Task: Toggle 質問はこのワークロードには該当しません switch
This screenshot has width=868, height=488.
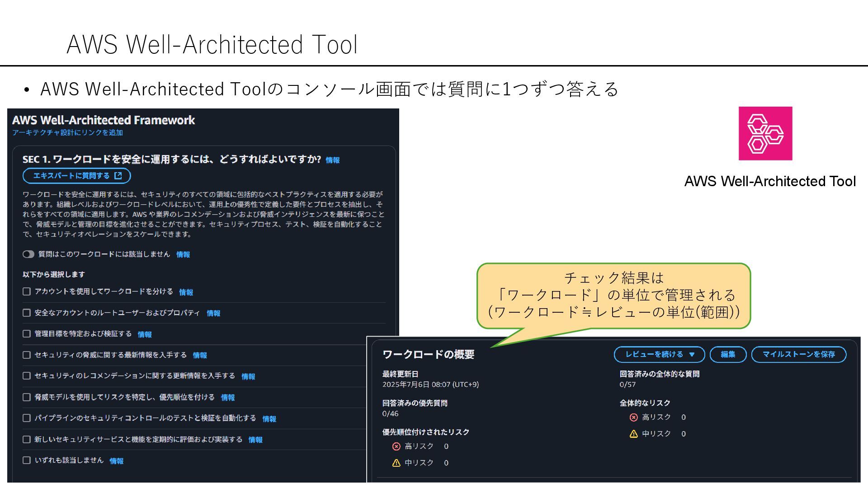Action: tap(28, 254)
